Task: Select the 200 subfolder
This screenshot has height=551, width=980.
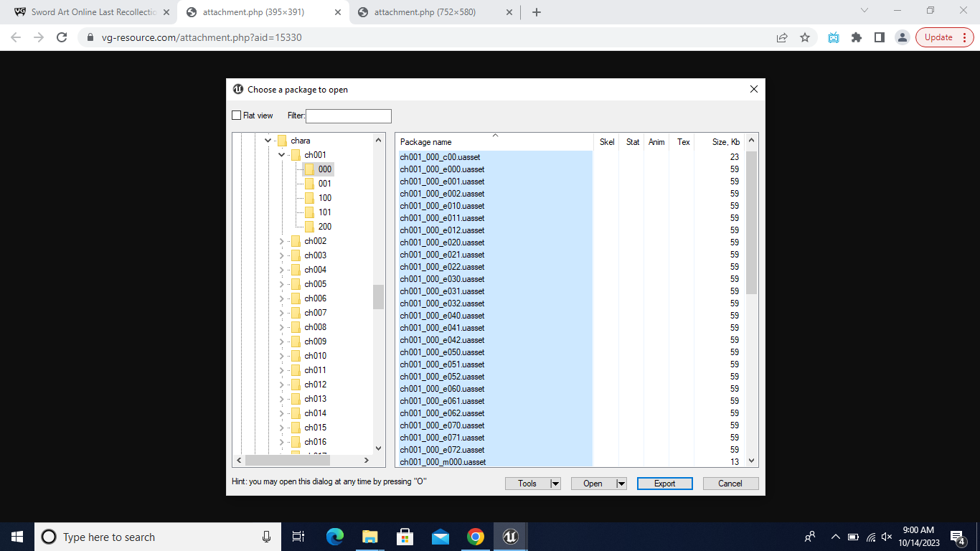Action: click(325, 227)
